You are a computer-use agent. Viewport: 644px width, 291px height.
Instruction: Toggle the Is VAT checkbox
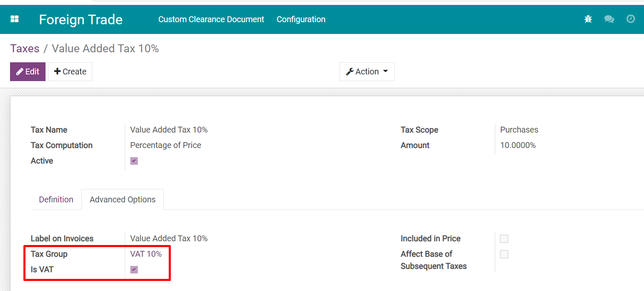[x=134, y=270]
